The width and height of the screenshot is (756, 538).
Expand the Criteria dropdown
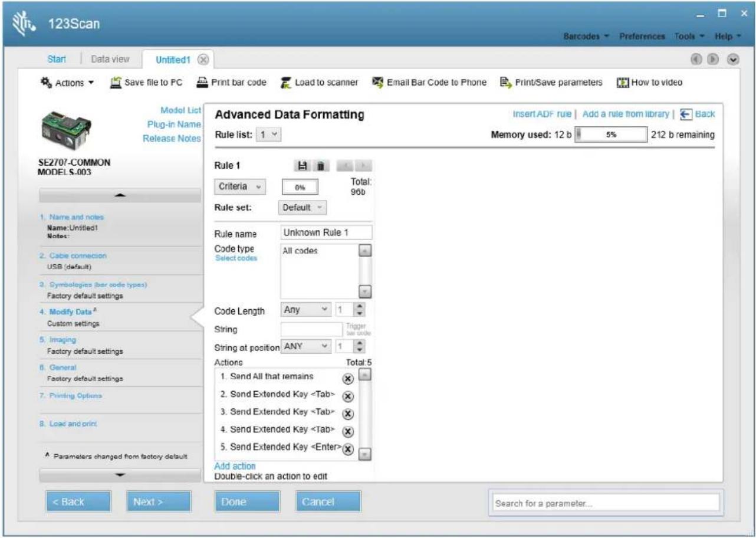pos(241,186)
